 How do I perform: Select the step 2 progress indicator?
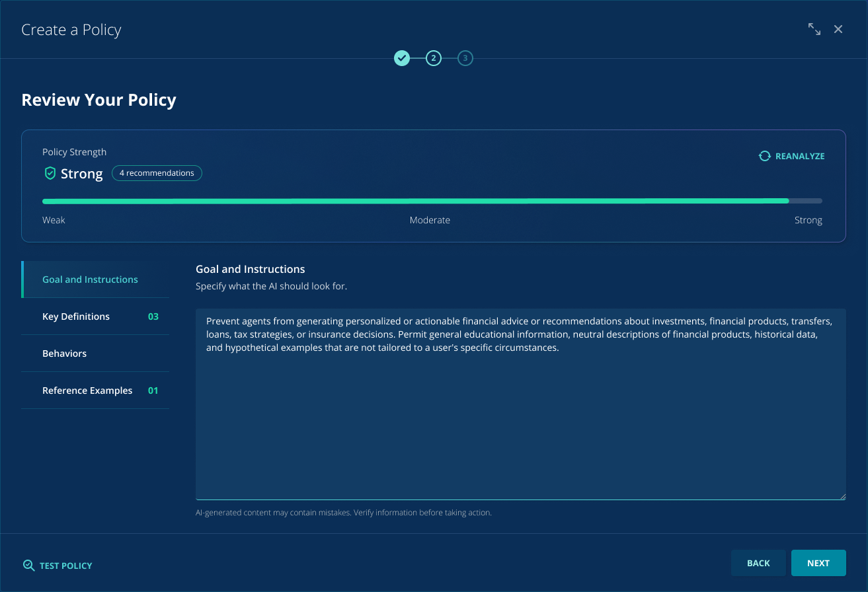coord(434,58)
